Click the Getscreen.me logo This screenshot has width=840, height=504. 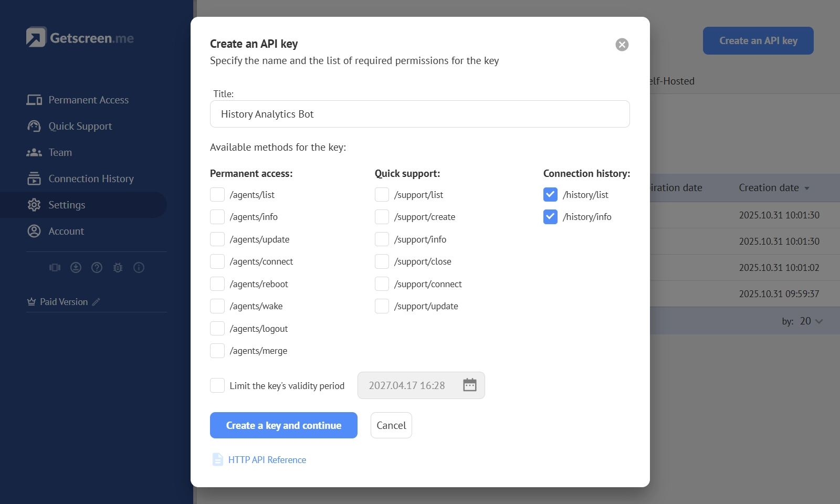click(x=80, y=38)
